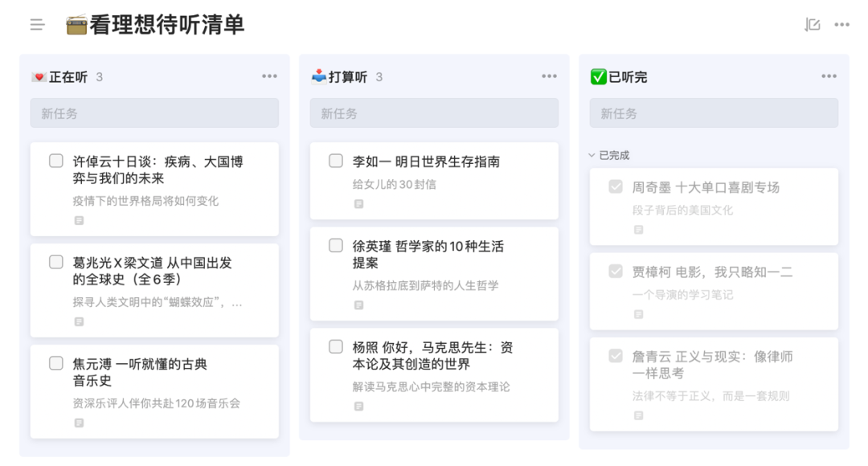This screenshot has height=466, width=868.
Task: Uncheck completed 周奇墨 十大单口喜剧专场 task
Action: 616,186
